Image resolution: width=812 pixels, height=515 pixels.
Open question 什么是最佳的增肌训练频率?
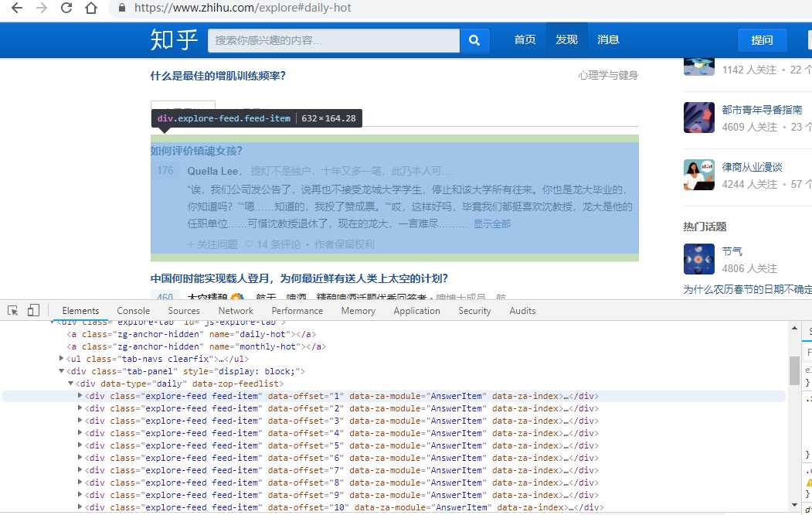(218, 76)
